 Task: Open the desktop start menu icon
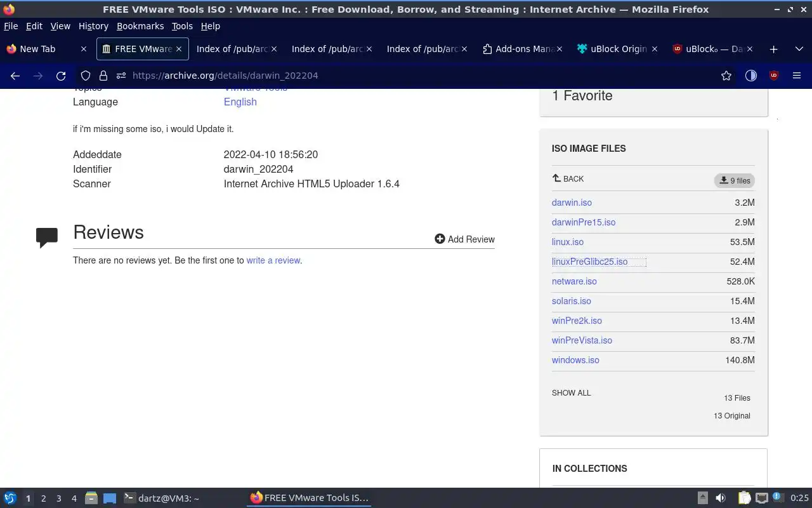pos(10,498)
